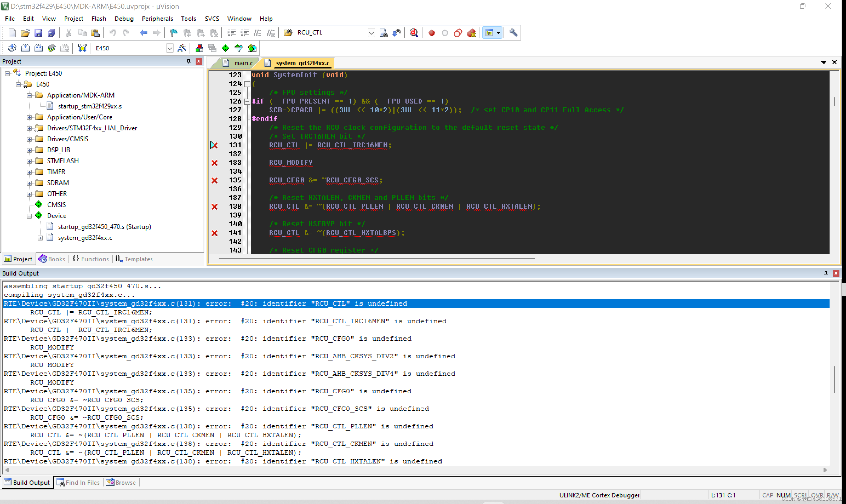Expand the Drivers/CMSIS folder
846x504 pixels.
(x=29, y=139)
